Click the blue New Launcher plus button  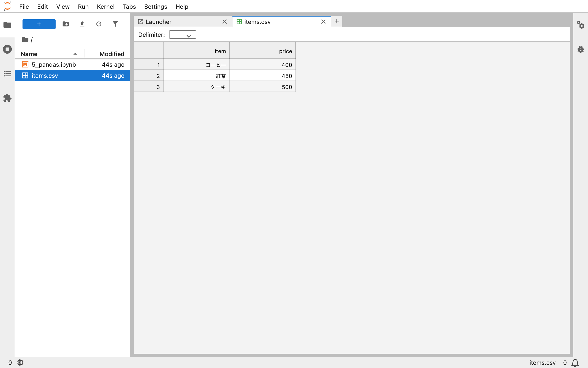click(x=39, y=24)
